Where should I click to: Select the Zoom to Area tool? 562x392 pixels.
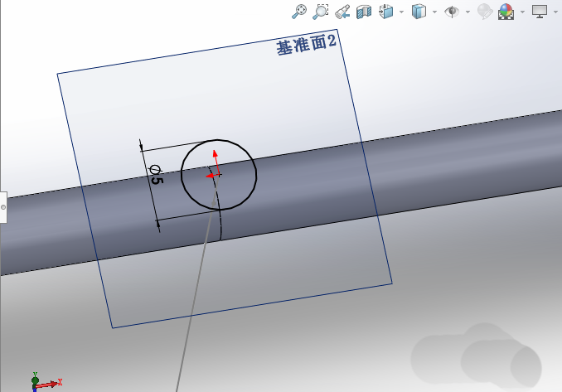(x=321, y=12)
